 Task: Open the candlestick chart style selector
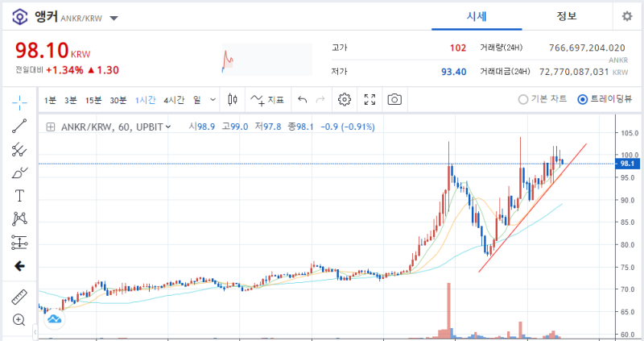coord(233,99)
